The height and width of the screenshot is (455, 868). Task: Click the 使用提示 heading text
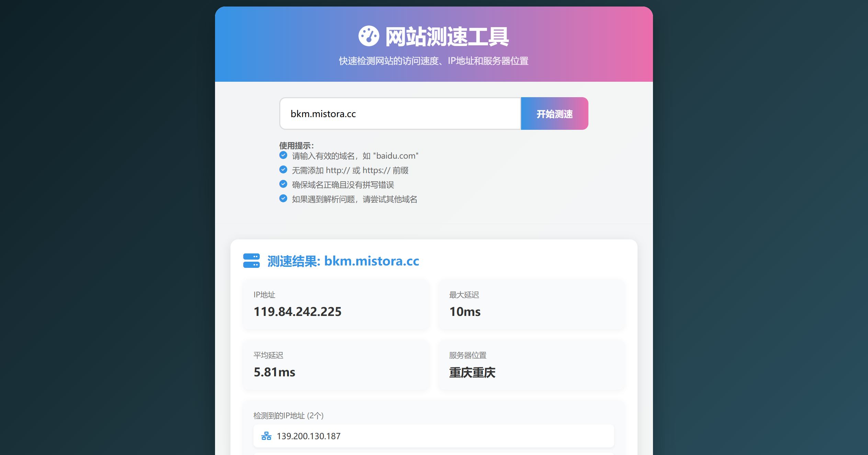[296, 146]
